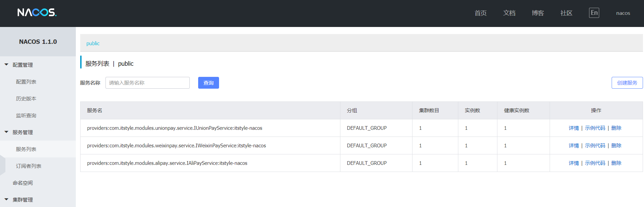Click the NACOS logo

tap(37, 12)
